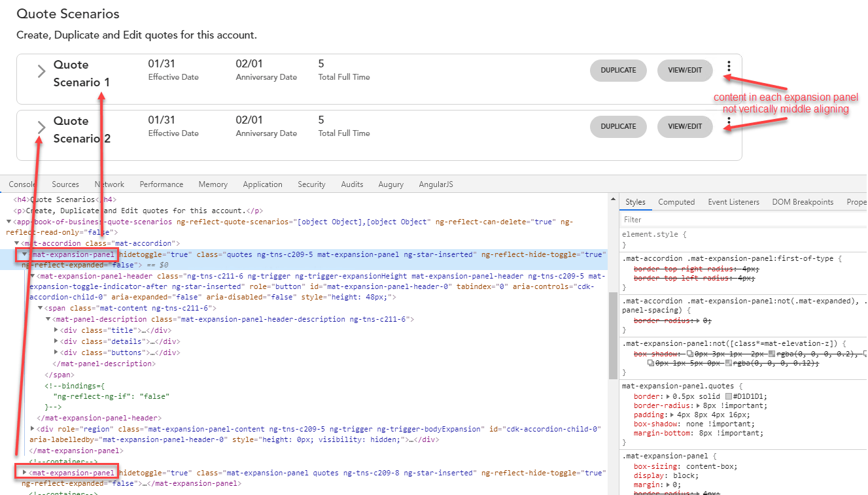Expand the div with class "title"

pyautogui.click(x=56, y=330)
